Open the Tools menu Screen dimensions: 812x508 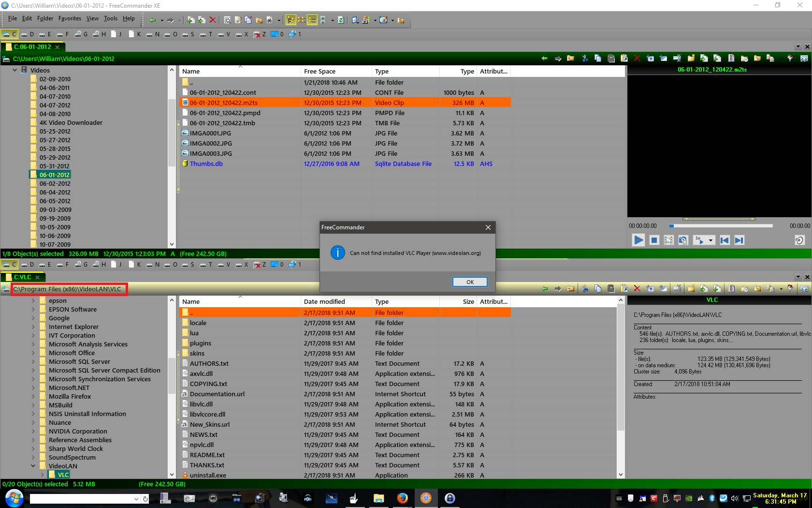coord(110,18)
